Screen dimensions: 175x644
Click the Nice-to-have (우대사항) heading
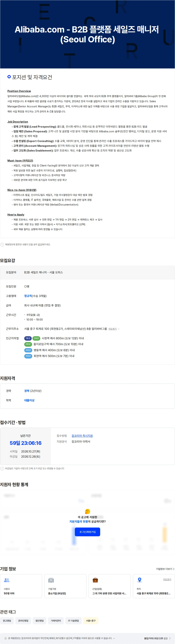pyautogui.click(x=22, y=190)
